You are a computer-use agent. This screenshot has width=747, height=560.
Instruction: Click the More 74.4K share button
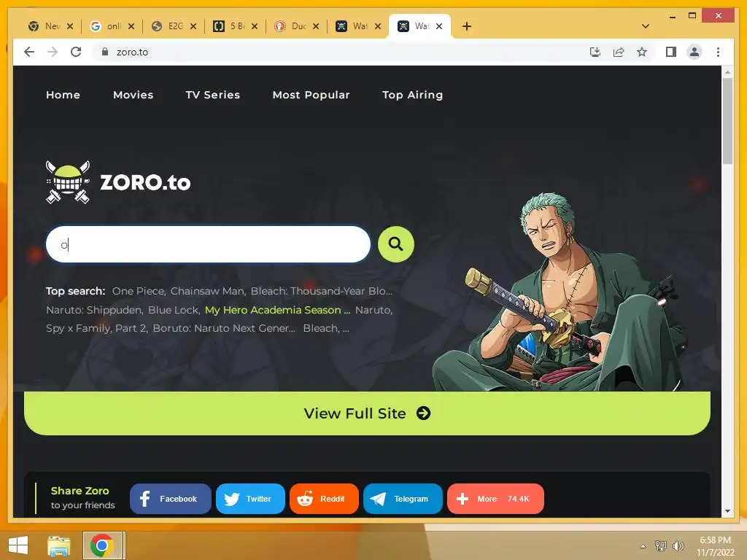pyautogui.click(x=495, y=499)
